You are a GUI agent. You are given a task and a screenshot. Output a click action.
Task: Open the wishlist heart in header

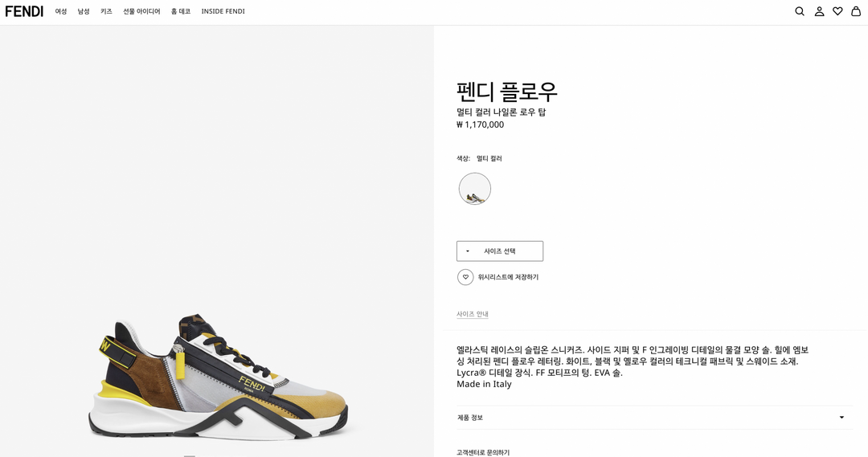837,11
